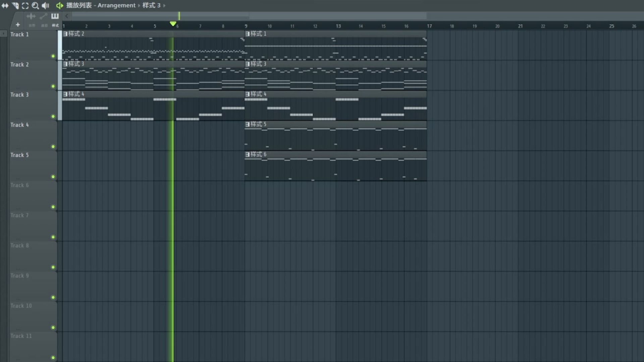This screenshot has height=362, width=644.
Task: Click the scroll-left arrow beside scrollbar
Action: [x=67, y=16]
